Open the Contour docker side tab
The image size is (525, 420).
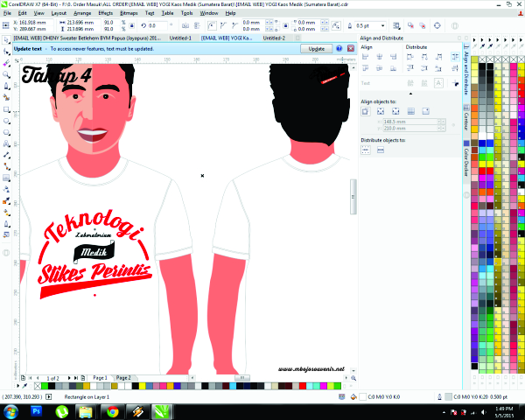click(466, 121)
